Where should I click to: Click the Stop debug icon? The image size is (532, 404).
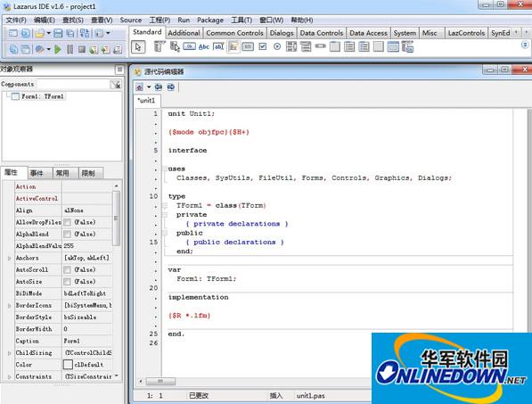pos(82,50)
